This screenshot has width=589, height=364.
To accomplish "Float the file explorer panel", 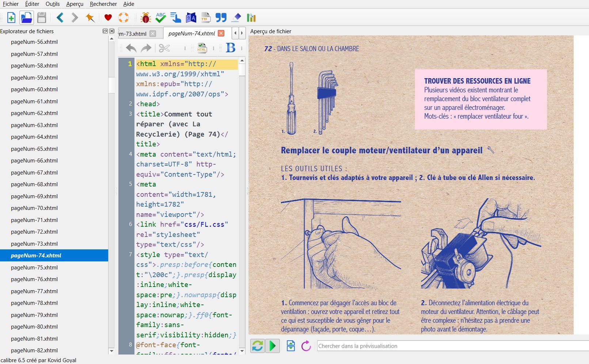I will [x=105, y=31].
